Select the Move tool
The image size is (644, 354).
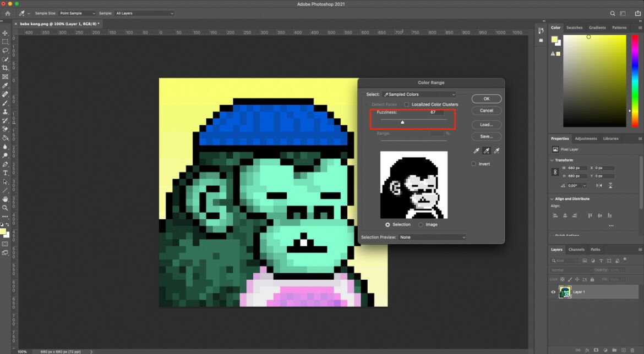click(6, 32)
